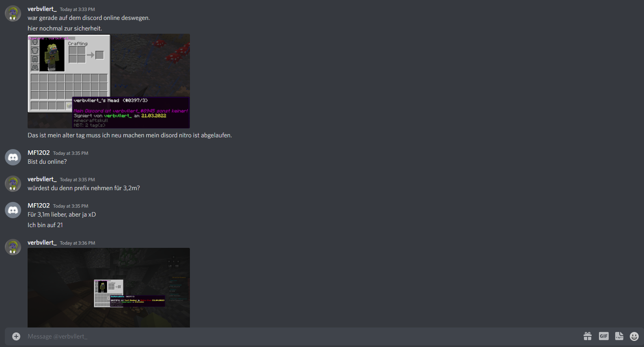Click username verbvllert_ at 3:33 PM
Viewport: 644px width, 347px height.
pyautogui.click(x=42, y=9)
